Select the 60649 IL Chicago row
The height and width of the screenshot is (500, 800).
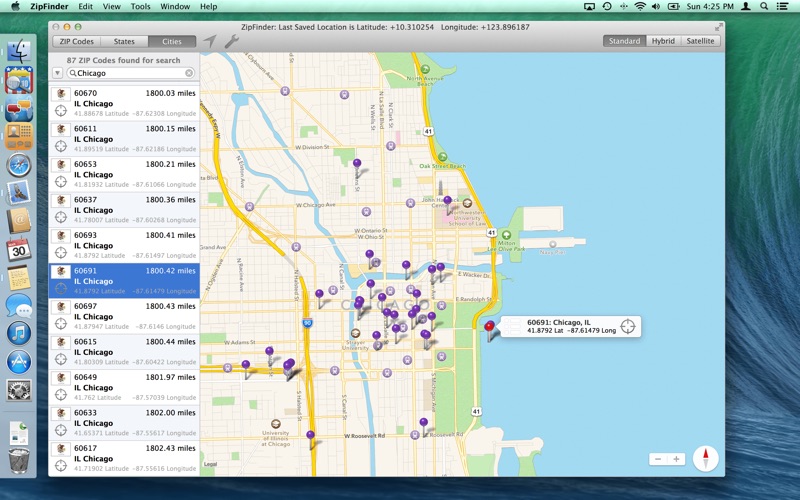[124, 387]
